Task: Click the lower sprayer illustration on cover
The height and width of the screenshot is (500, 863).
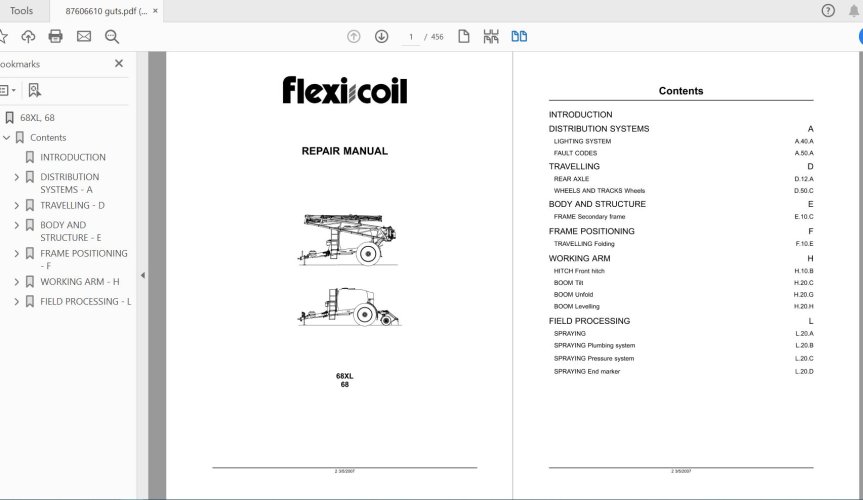Action: point(349,306)
